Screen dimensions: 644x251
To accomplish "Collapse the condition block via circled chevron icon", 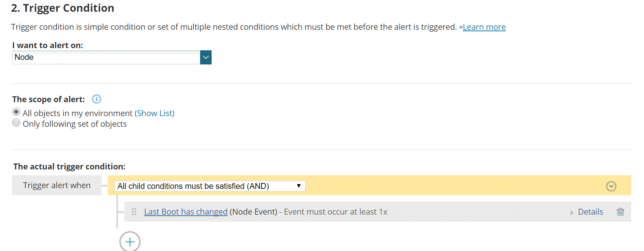I will (611, 186).
